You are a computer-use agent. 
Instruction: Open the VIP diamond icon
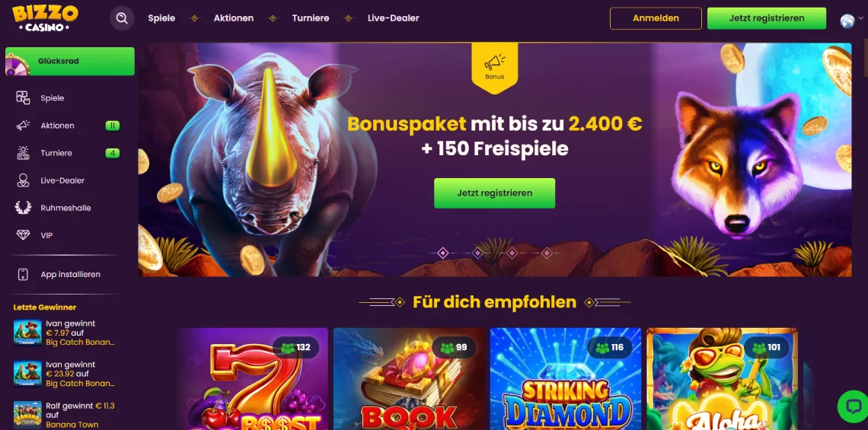click(x=24, y=235)
